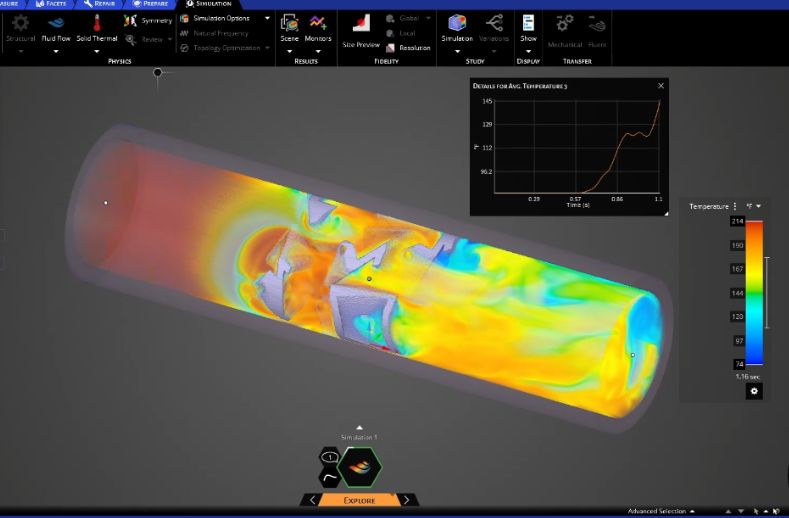Select the Solid Thermal thermometer icon
The height and width of the screenshot is (518, 789).
point(97,23)
